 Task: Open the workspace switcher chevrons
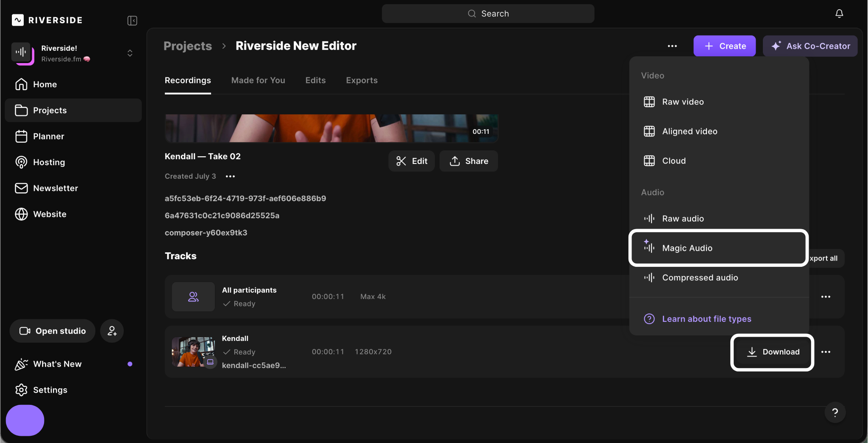pyautogui.click(x=130, y=53)
